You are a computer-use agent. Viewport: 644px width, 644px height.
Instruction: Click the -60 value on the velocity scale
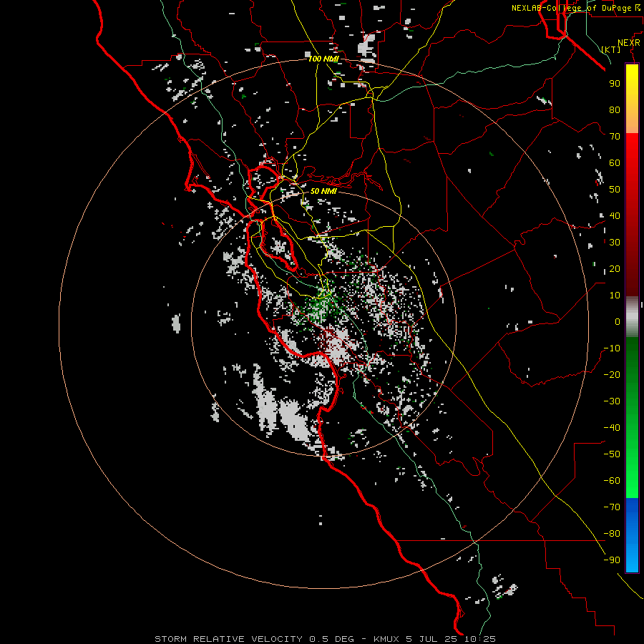pyautogui.click(x=612, y=481)
